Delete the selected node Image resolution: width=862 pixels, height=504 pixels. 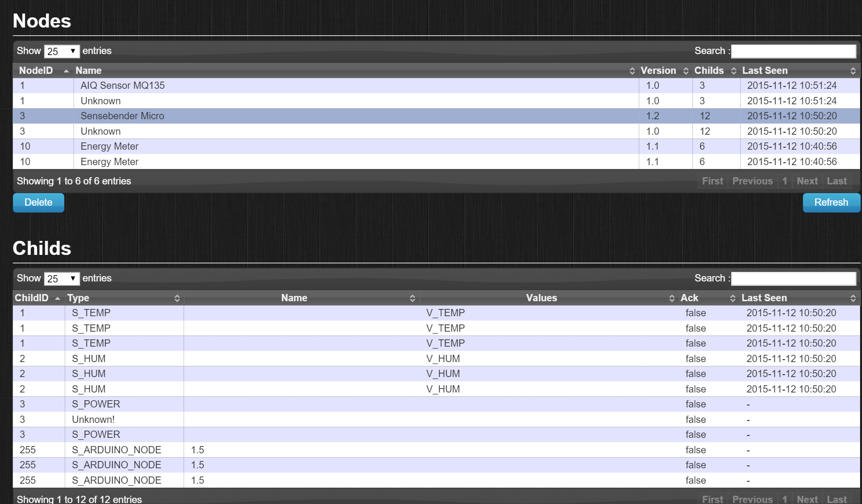pos(39,203)
